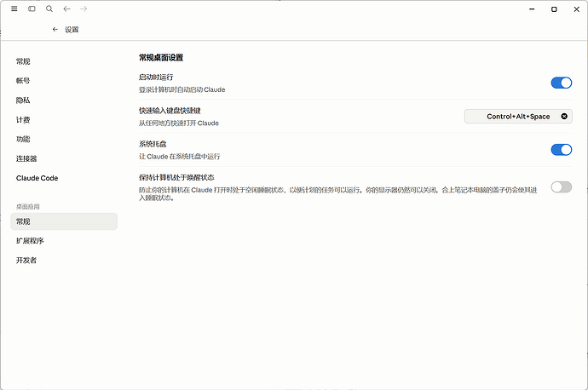Go back with the toolbar back arrow

66,9
